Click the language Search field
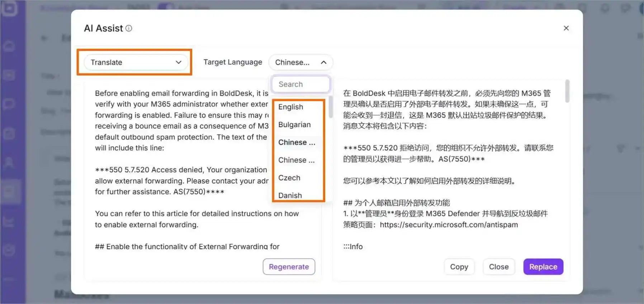Screen dimensions: 644x304 pos(300,84)
